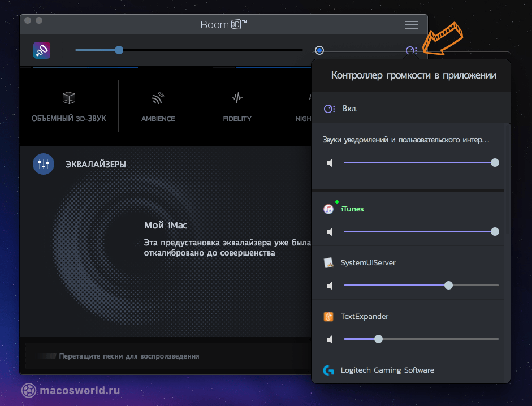Select the FIDELITY tab
The width and height of the screenshot is (532, 406).
point(237,106)
